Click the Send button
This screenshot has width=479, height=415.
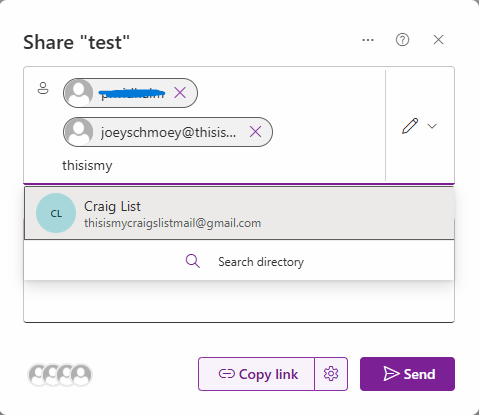pos(407,374)
